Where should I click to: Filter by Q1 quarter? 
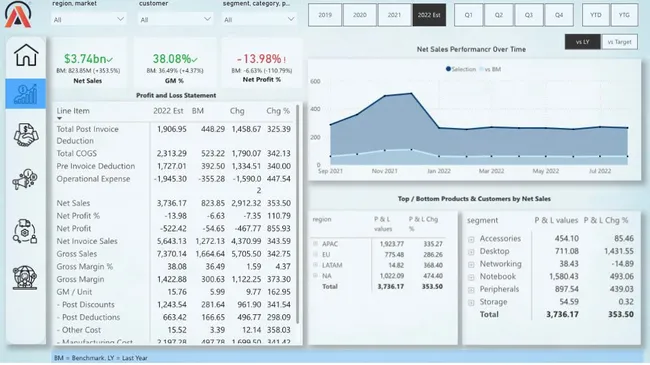click(x=468, y=15)
